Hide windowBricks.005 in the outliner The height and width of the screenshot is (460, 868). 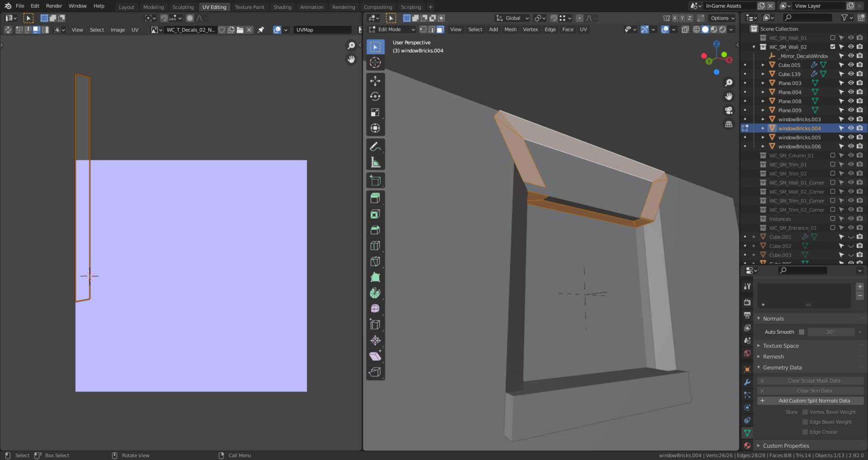(851, 137)
